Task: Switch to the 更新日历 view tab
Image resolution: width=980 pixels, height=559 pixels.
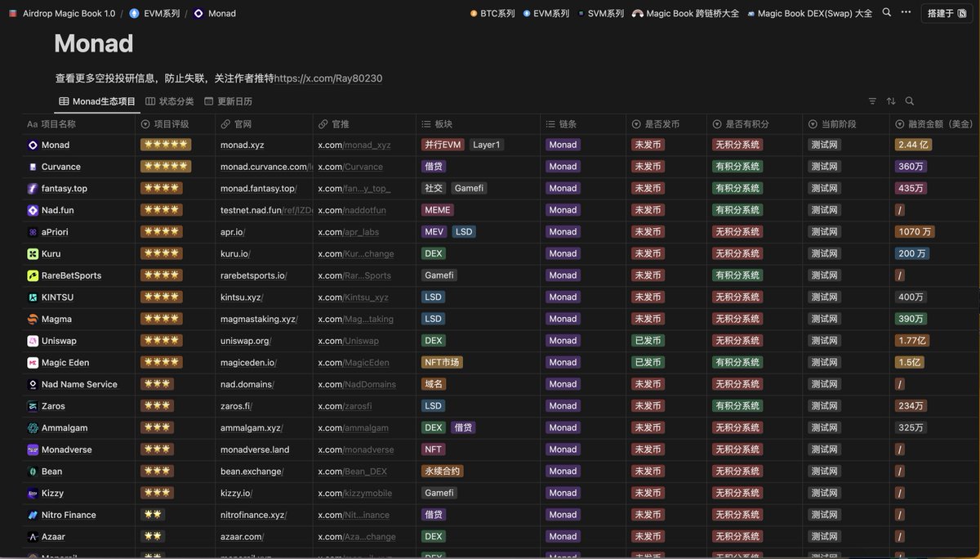Action: [x=228, y=101]
